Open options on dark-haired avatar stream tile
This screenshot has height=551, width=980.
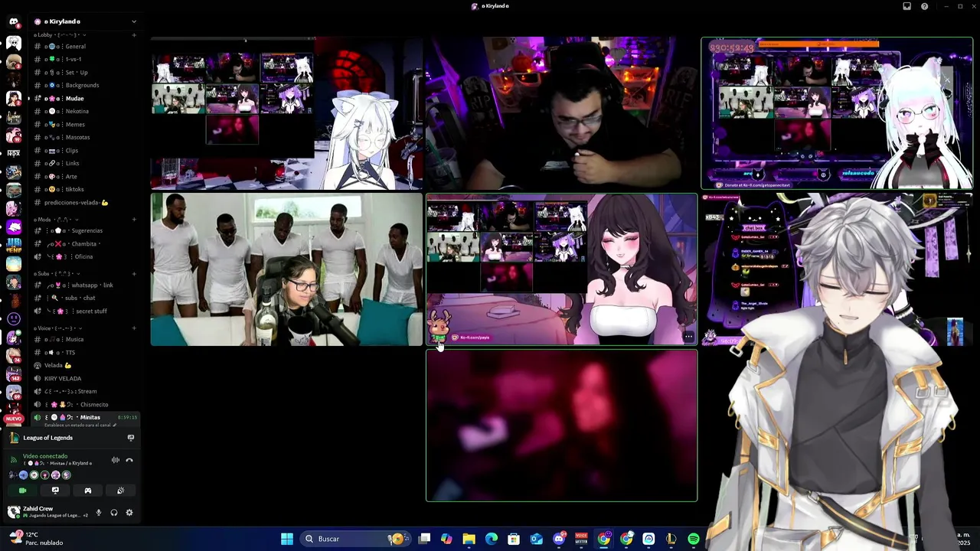688,337
